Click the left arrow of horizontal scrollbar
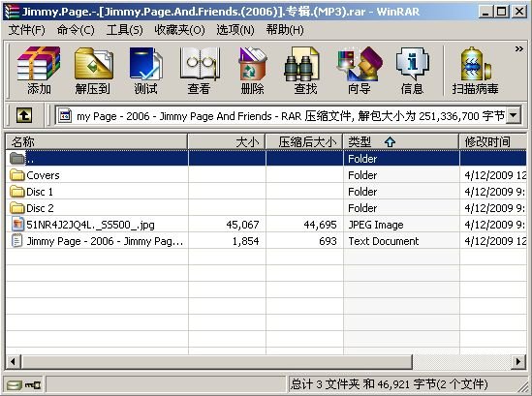 coord(14,362)
